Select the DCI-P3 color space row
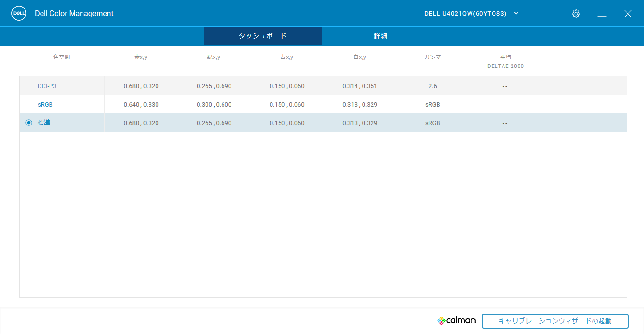Image resolution: width=644 pixels, height=334 pixels. 323,86
